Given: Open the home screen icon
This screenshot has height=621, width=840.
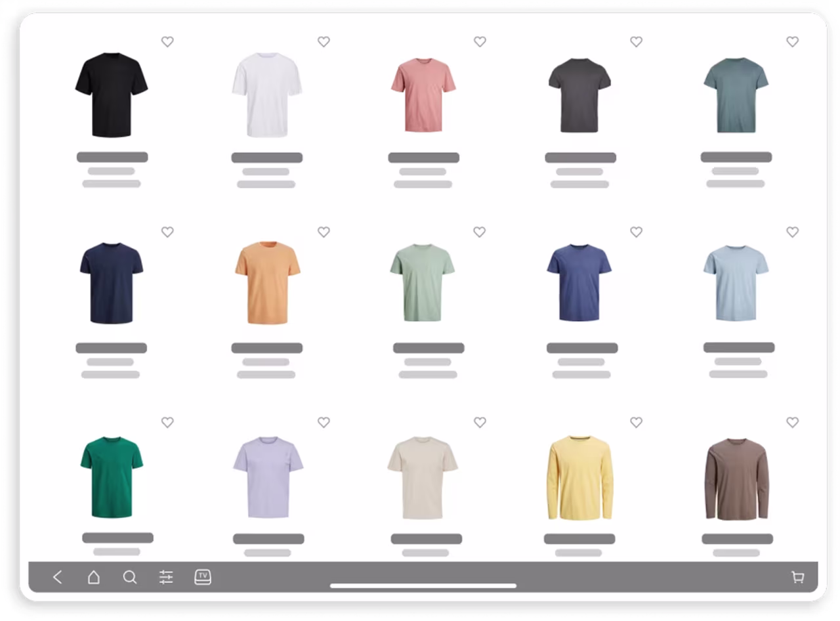Looking at the screenshot, I should pos(94,577).
